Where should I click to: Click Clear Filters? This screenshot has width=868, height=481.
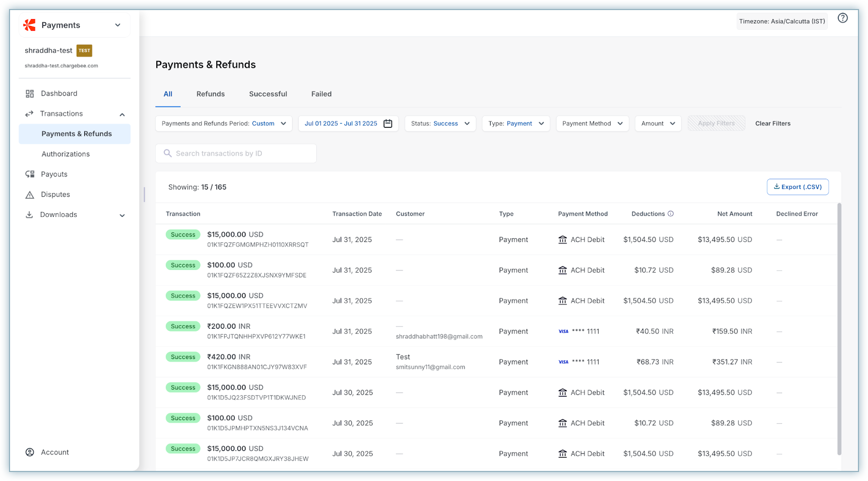click(773, 124)
